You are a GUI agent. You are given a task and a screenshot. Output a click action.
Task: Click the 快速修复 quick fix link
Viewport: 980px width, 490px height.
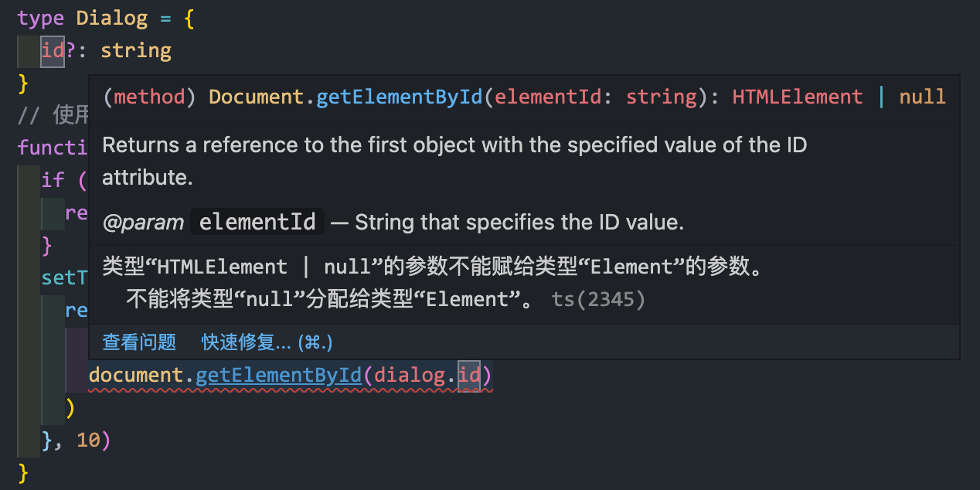(x=267, y=342)
